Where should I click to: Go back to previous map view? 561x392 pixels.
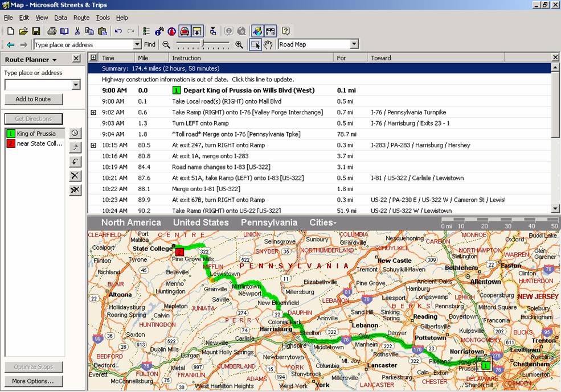pyautogui.click(x=11, y=45)
